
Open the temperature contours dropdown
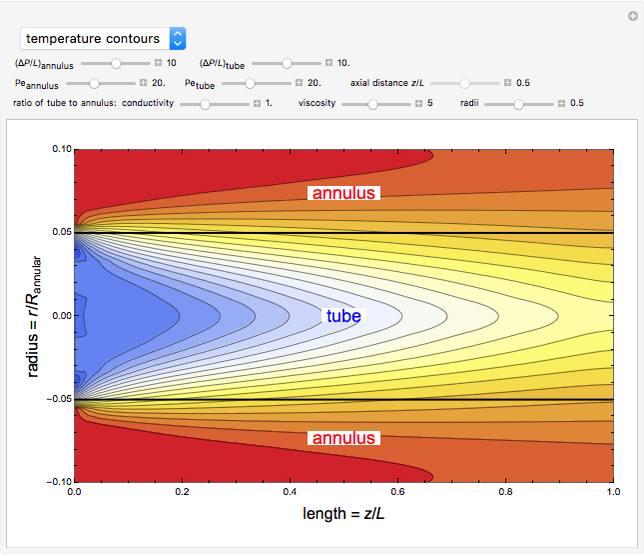tap(103, 39)
